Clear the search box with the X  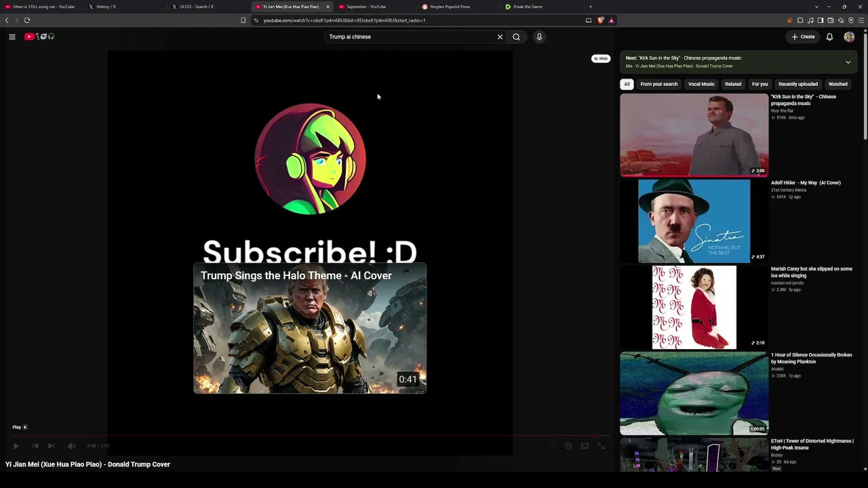[500, 37]
